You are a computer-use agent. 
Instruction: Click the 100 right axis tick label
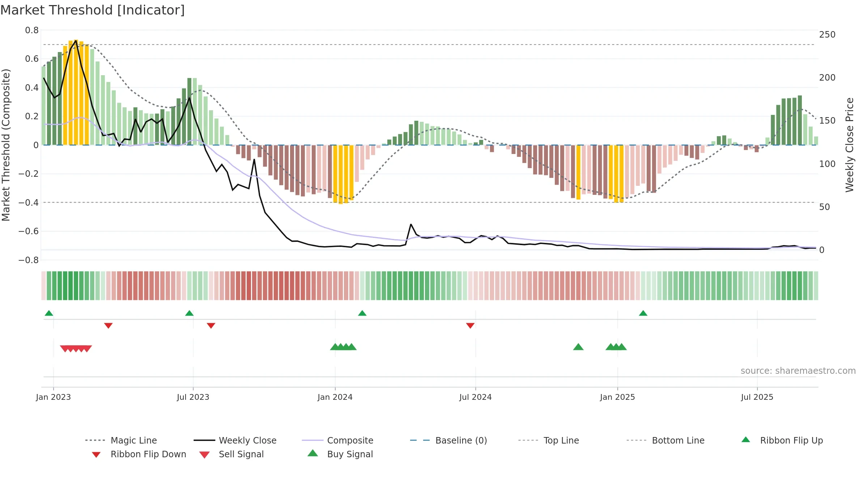pos(827,164)
